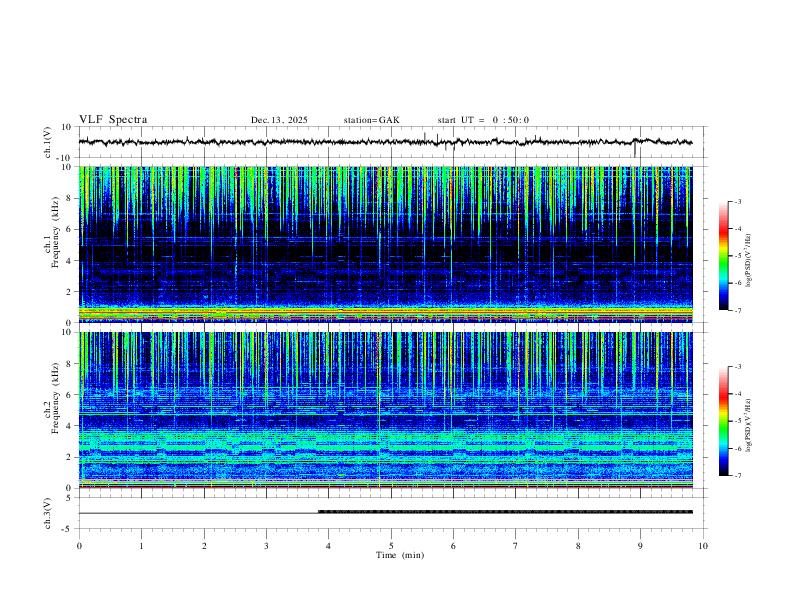
Task: Click the "VLF Spectra" title text
Action: tap(113, 120)
